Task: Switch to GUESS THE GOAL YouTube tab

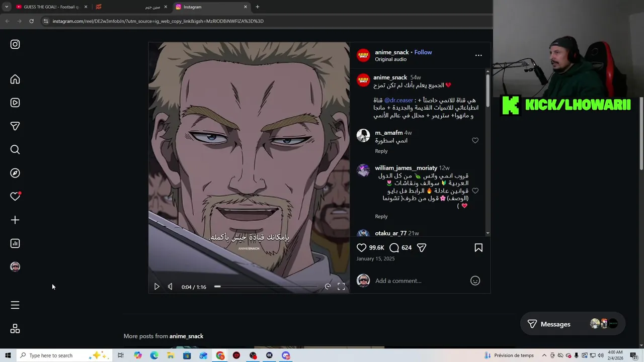Action: pos(51,7)
